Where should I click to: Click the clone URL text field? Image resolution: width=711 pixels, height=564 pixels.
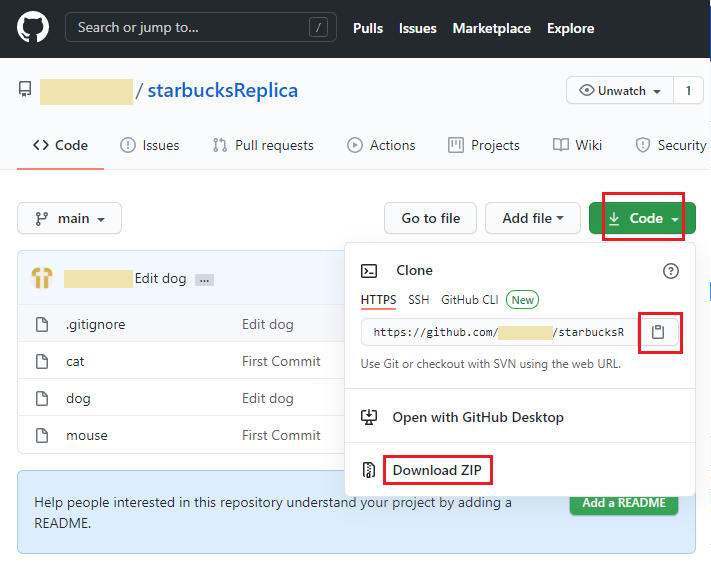[x=500, y=332]
